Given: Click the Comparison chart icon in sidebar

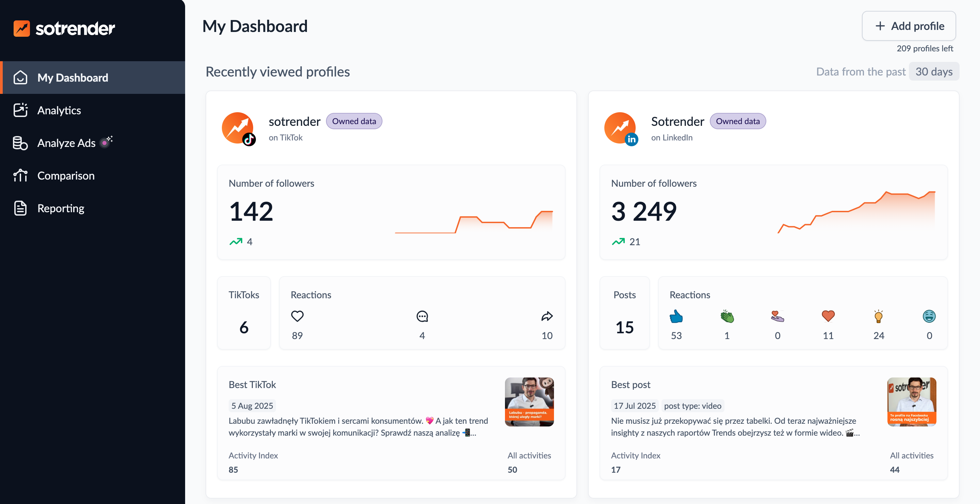Looking at the screenshot, I should [x=20, y=175].
